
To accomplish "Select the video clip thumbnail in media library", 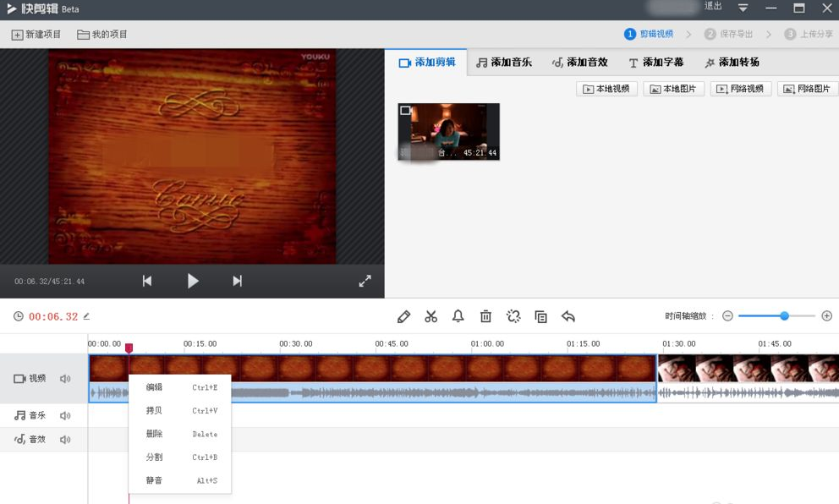I will 448,131.
